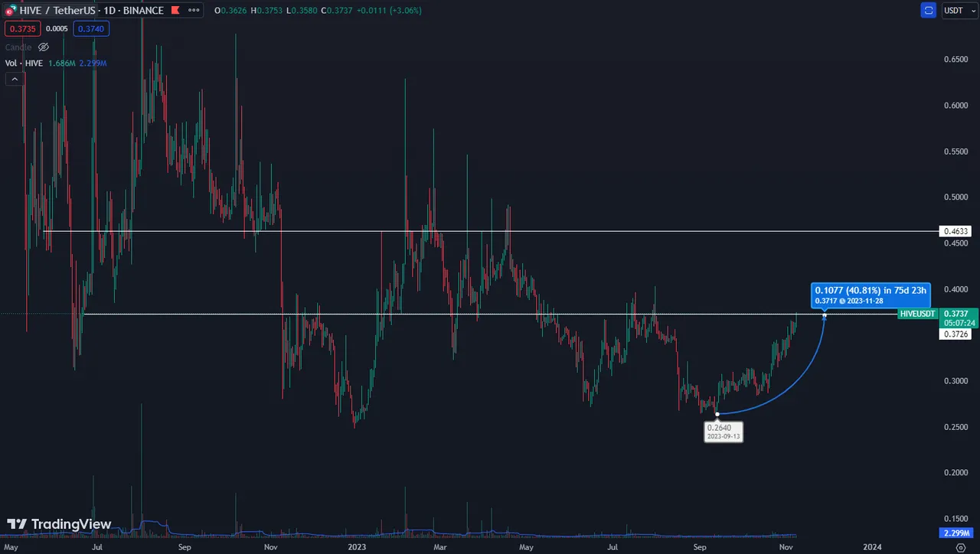Click the blue 0.3740 buy price button
This screenshot has width=980, height=554.
point(91,29)
